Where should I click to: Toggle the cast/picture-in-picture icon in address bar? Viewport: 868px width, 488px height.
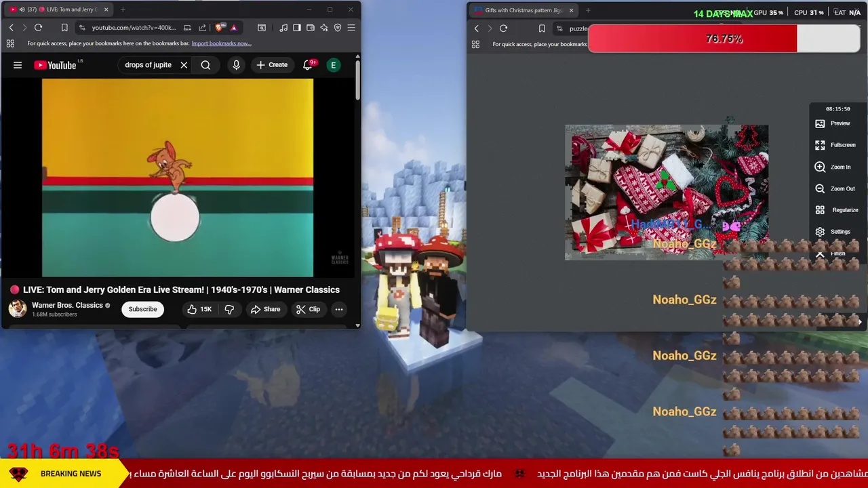[x=187, y=28]
